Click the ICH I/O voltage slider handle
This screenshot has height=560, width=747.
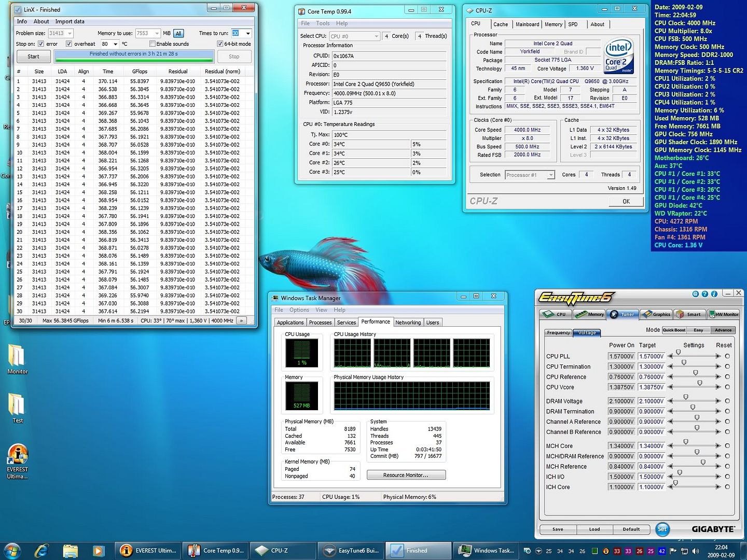pyautogui.click(x=680, y=473)
